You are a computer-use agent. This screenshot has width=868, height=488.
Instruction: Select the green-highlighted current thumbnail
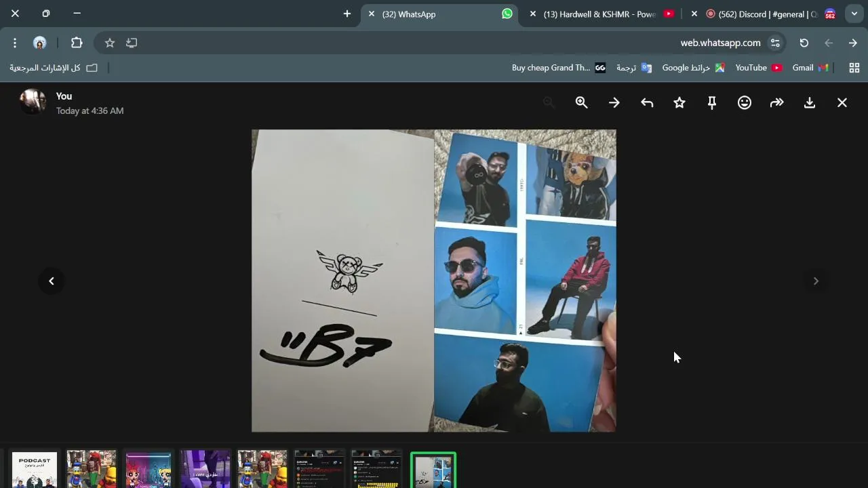tap(433, 470)
